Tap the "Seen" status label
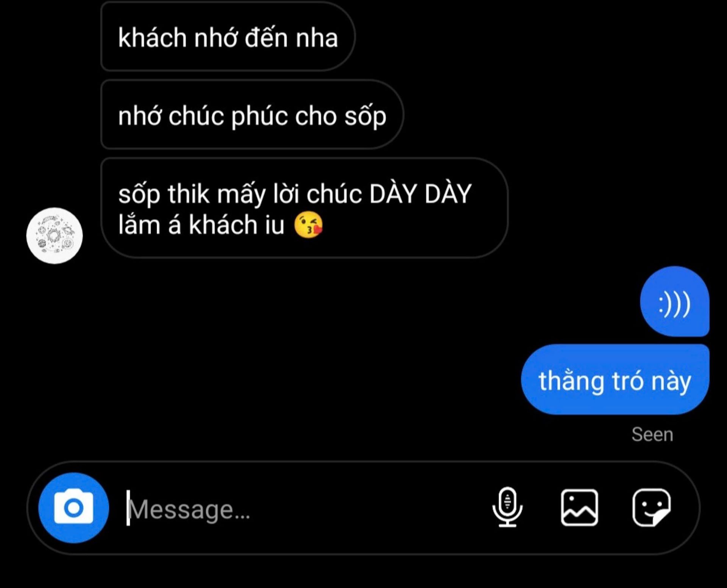 (x=652, y=434)
